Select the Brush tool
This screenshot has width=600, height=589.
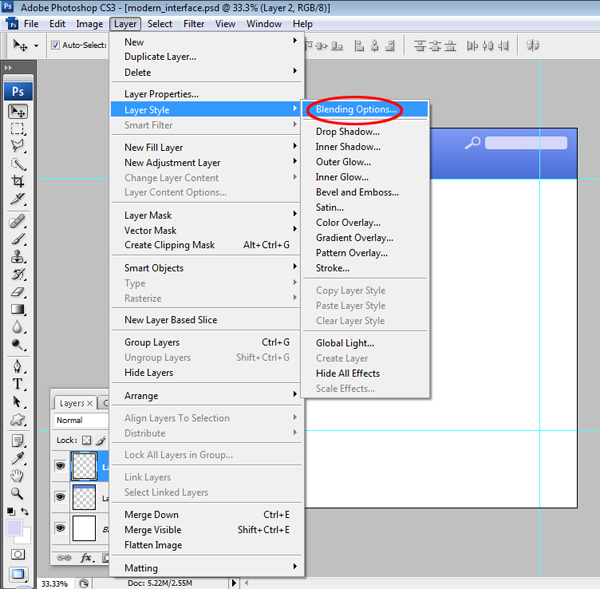point(18,239)
